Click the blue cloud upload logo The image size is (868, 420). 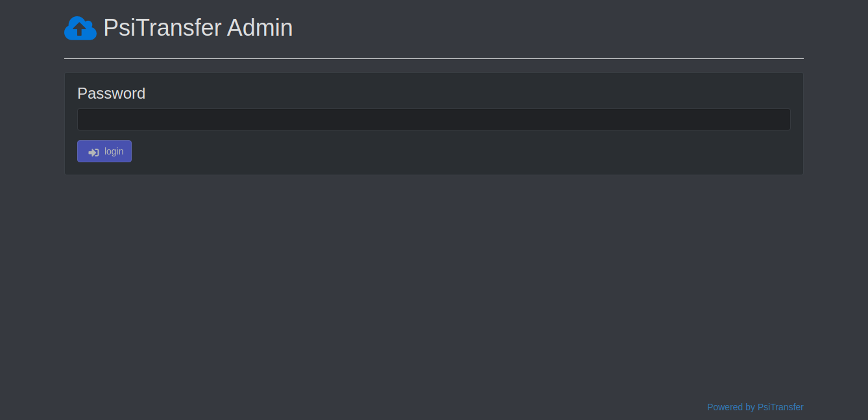click(80, 28)
